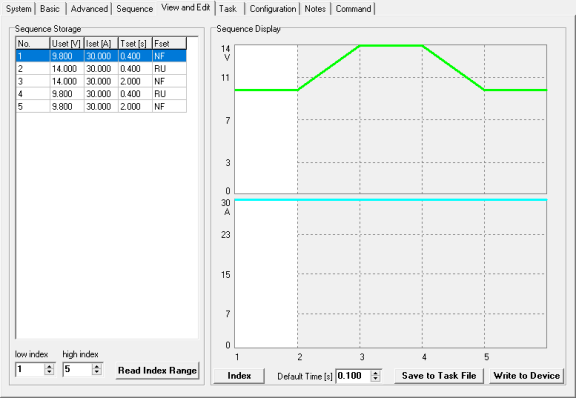
Task: Click Read Index Range button
Action: 157,370
